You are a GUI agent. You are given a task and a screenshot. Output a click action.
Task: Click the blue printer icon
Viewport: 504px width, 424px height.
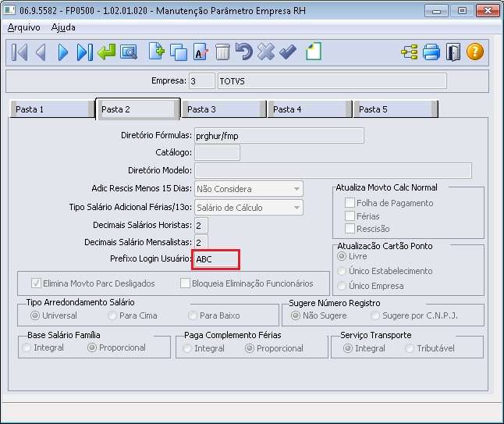point(431,52)
